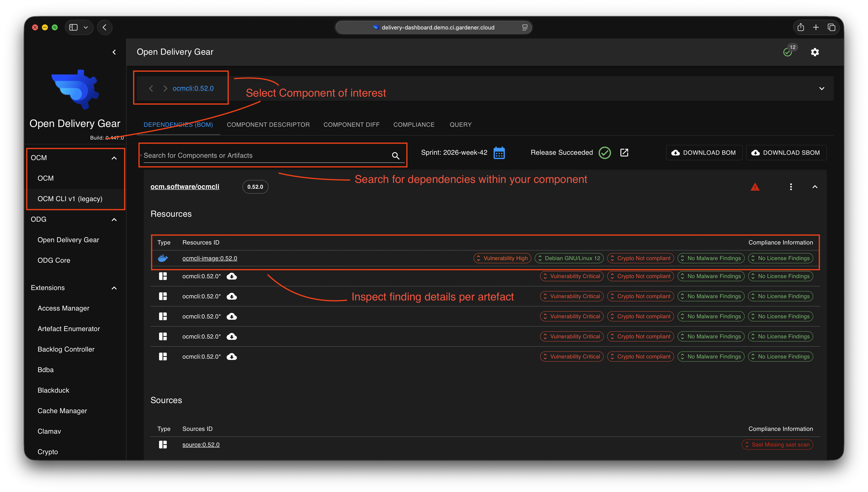Collapse the Extensions sidebar section
This screenshot has height=492, width=868.
114,288
